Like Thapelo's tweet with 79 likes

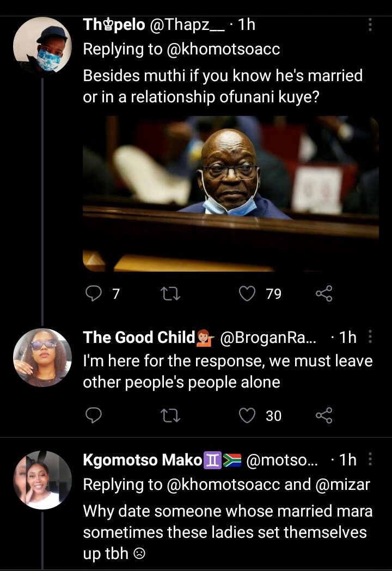tap(248, 294)
